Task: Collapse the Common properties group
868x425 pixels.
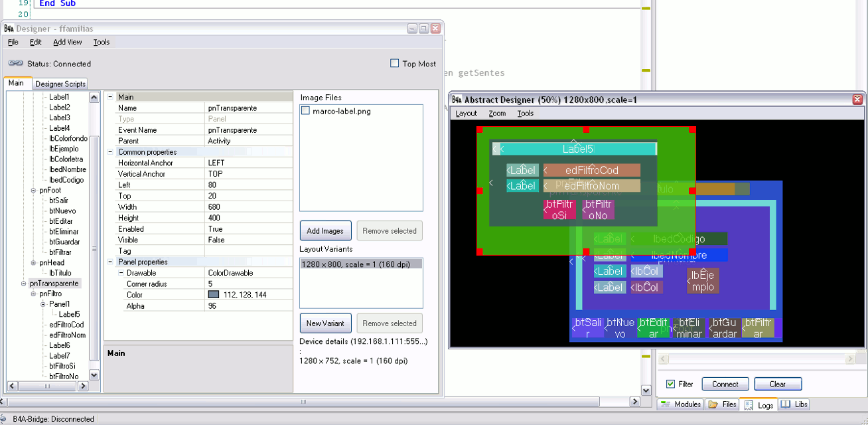Action: [111, 152]
